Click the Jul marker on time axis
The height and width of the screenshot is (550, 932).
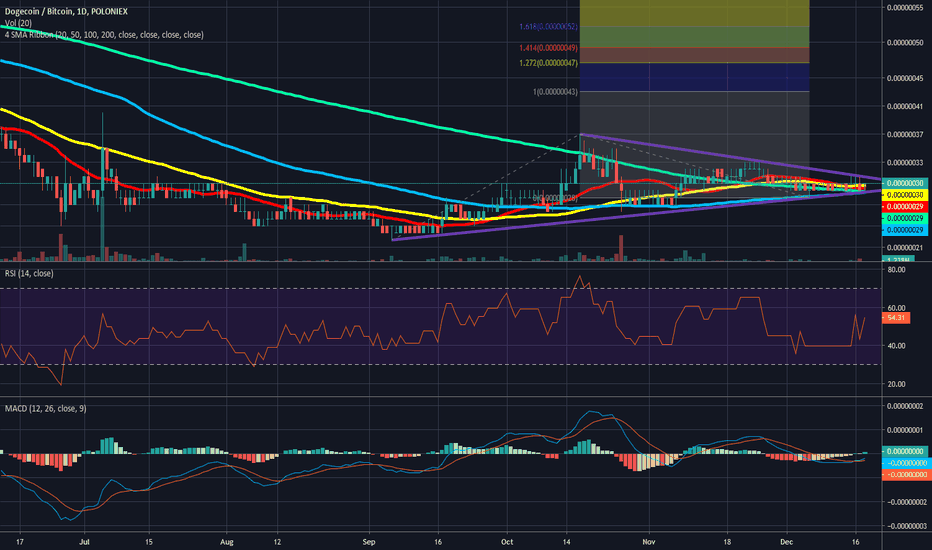click(x=84, y=542)
